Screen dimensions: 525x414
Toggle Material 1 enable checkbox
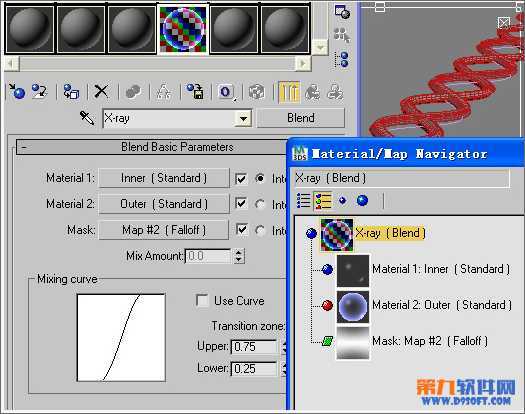coord(241,178)
